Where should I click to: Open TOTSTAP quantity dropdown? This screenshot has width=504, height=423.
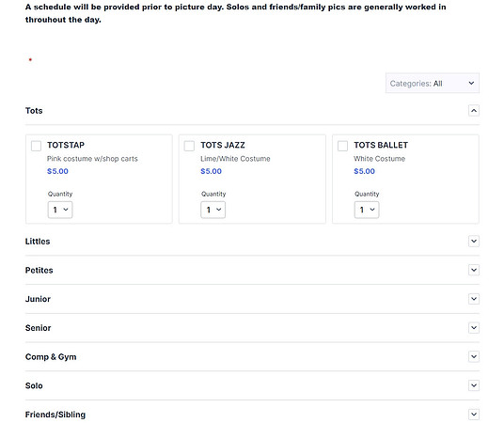point(60,210)
